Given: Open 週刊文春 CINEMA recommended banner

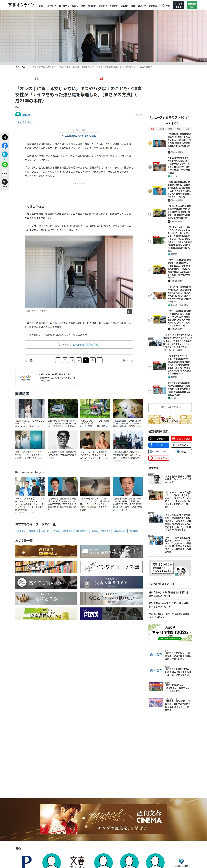Looking at the screenshot, I should (46, 551).
